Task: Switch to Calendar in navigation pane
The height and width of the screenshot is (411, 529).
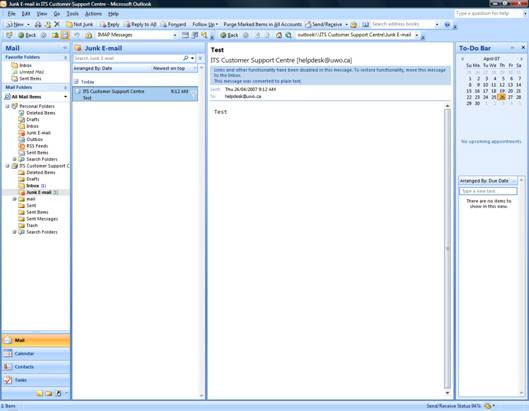Action: click(36, 354)
